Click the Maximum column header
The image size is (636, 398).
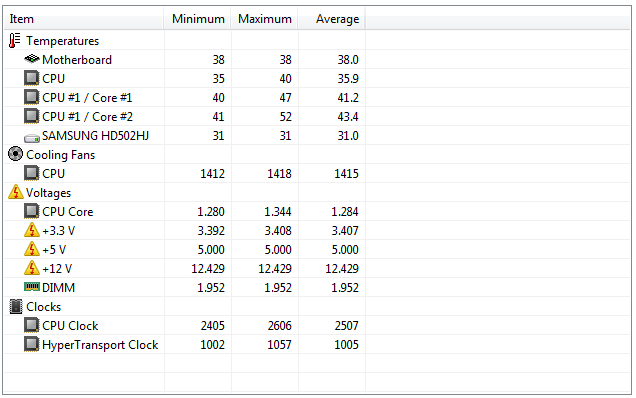coord(264,19)
